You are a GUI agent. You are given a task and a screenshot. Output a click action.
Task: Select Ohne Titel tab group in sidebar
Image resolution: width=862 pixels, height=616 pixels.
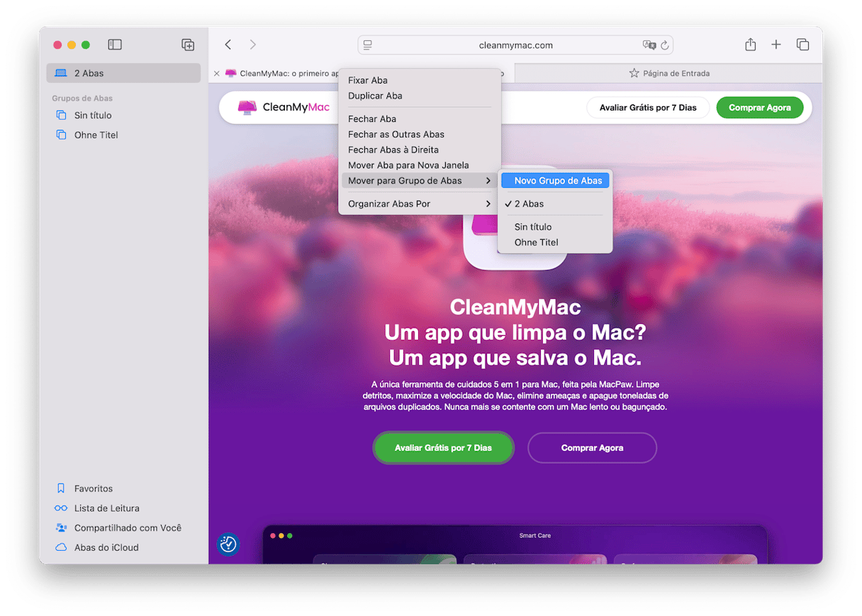96,135
